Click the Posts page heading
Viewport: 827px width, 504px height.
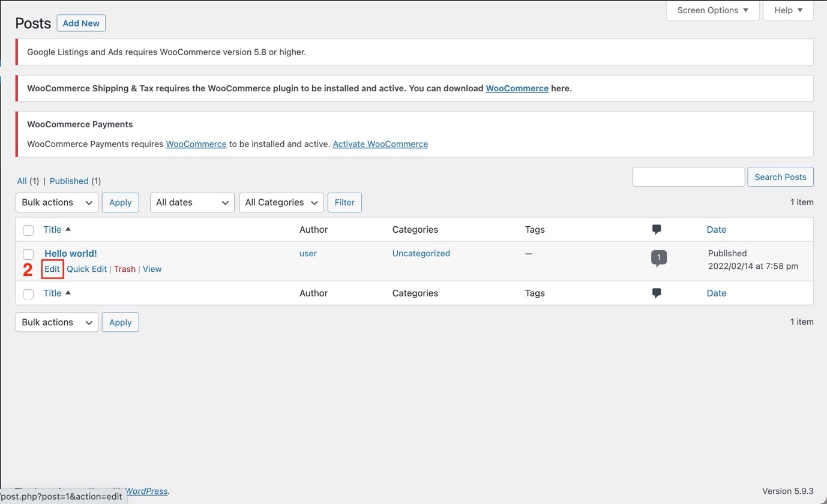click(33, 23)
